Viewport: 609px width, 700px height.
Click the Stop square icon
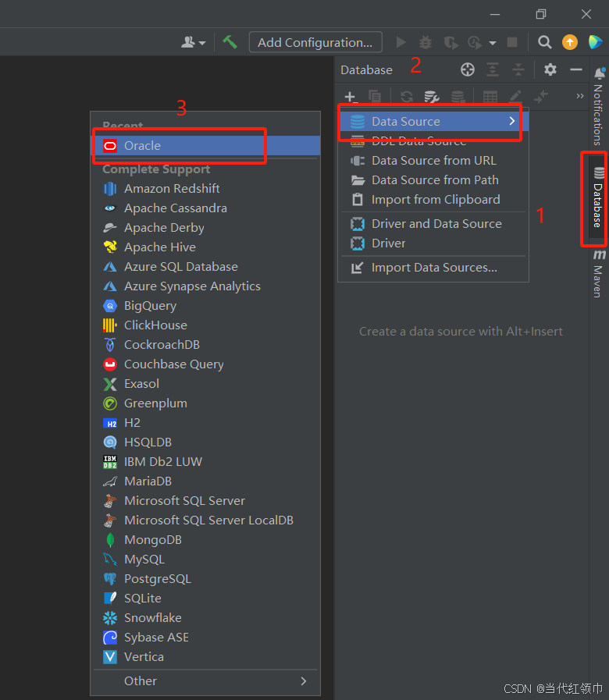(512, 42)
